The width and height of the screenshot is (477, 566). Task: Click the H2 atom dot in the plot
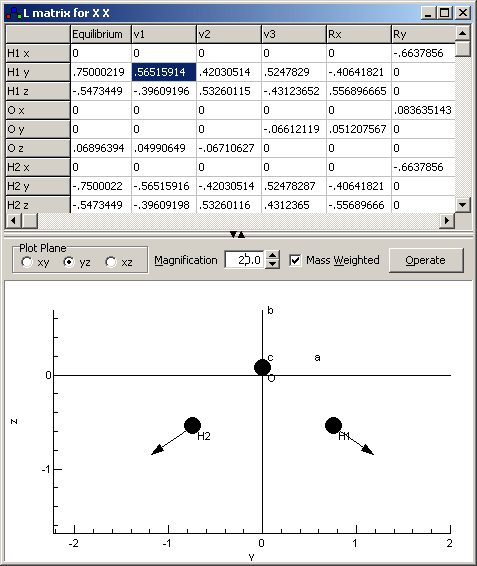(x=192, y=426)
